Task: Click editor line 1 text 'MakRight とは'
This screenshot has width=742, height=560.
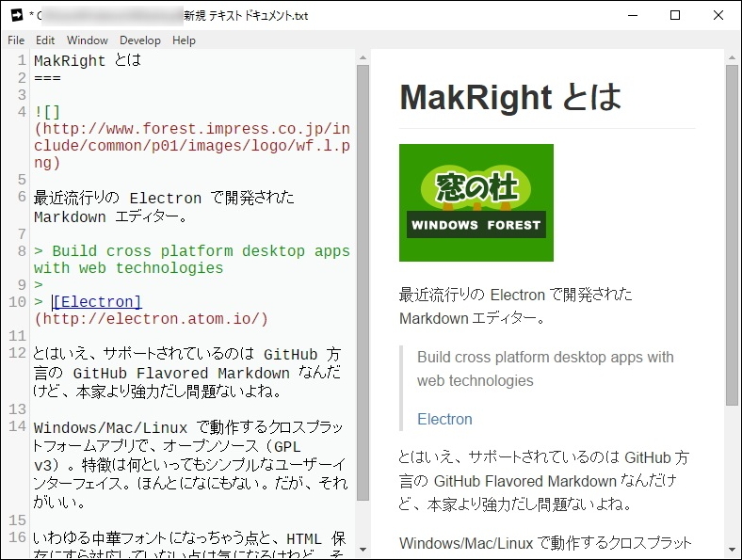Action: tap(88, 60)
